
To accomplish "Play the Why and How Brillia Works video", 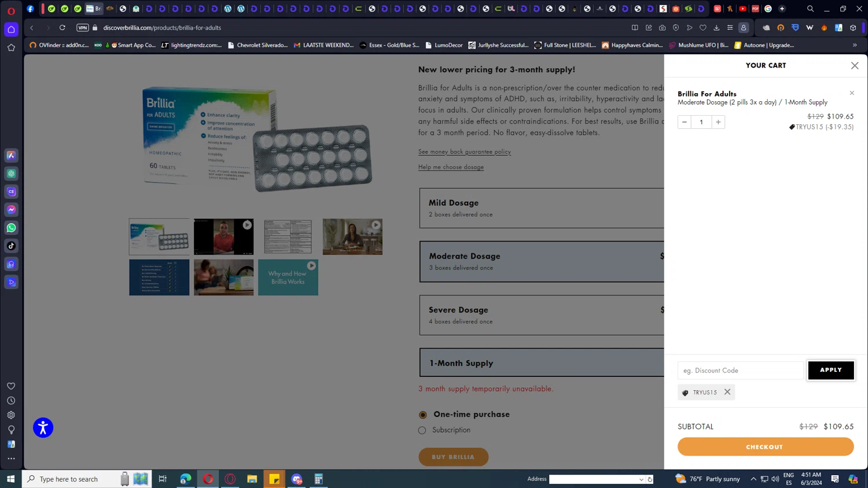I will tap(288, 278).
